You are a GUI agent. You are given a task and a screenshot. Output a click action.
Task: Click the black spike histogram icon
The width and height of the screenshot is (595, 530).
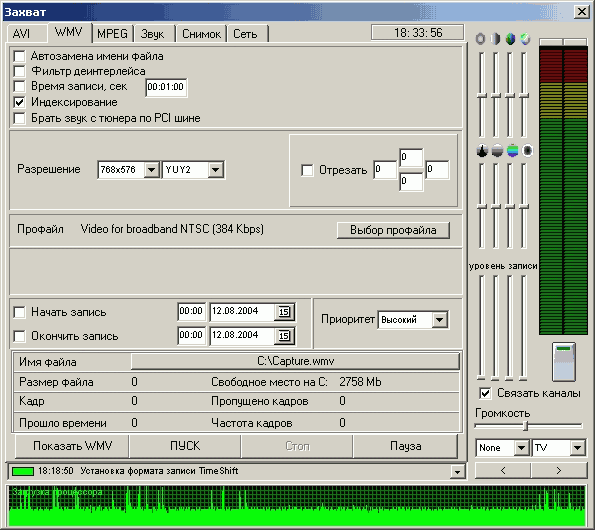click(482, 151)
